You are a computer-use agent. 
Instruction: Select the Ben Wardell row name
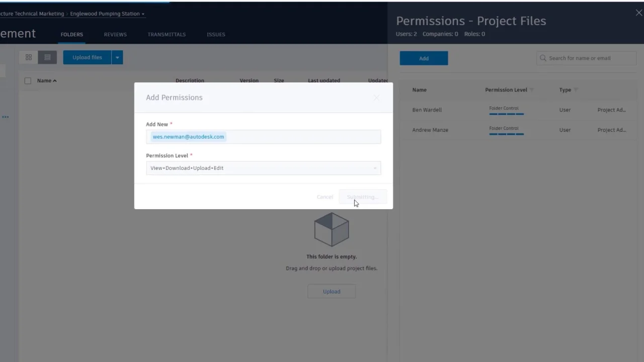(427, 110)
